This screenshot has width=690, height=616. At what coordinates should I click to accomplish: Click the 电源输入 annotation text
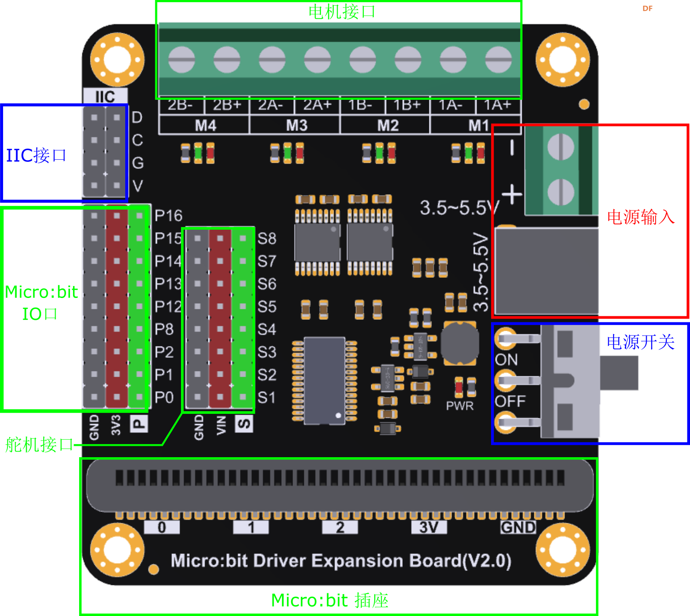[x=641, y=217]
